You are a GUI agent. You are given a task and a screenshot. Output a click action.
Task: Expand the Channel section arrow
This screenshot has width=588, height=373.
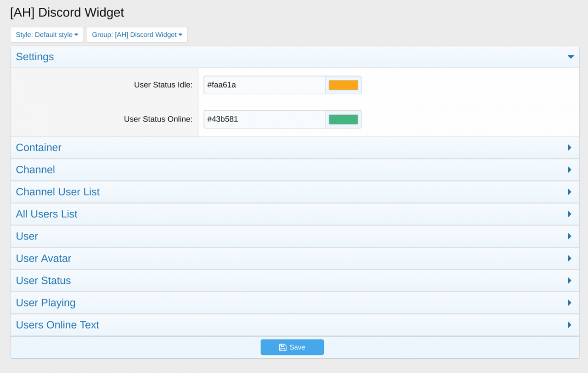coord(570,170)
